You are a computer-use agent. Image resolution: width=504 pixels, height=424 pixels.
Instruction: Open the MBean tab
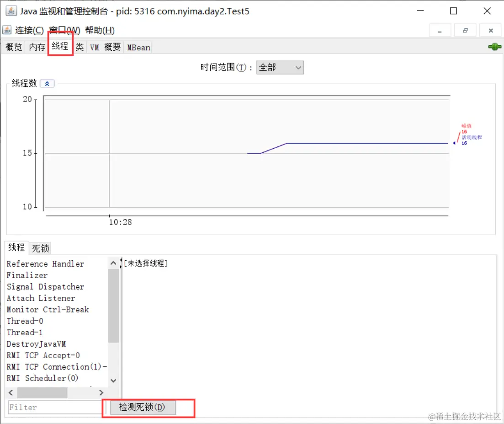138,47
